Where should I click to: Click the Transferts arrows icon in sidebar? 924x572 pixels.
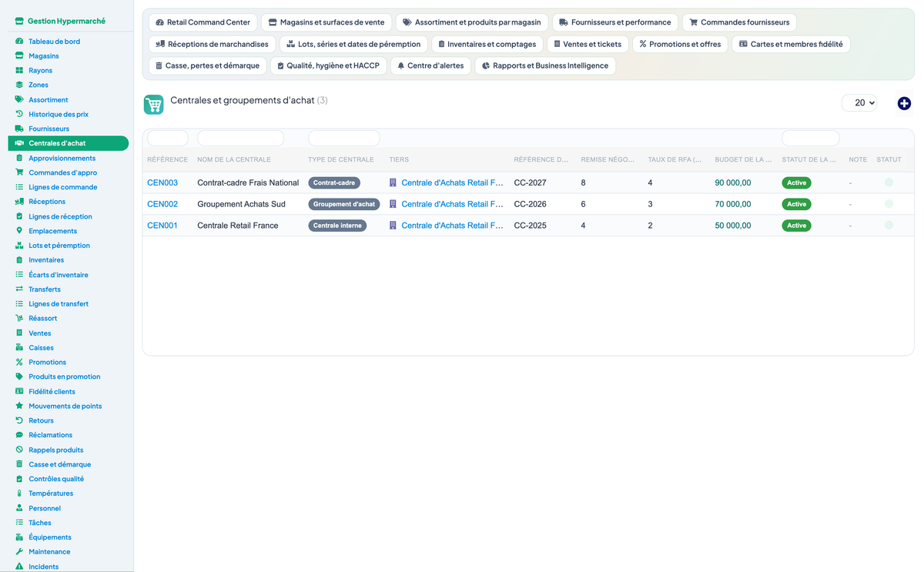[x=19, y=289]
